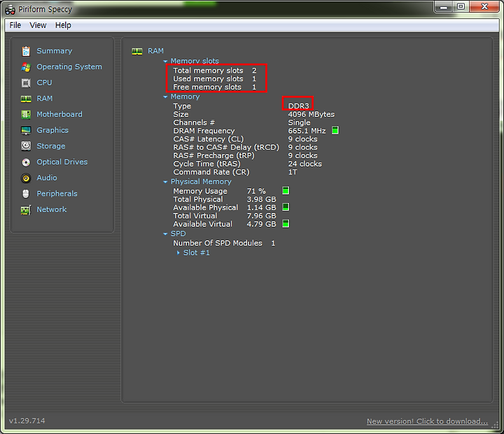The height and width of the screenshot is (434, 504).
Task: Show the Motherboard section
Action: (x=59, y=114)
